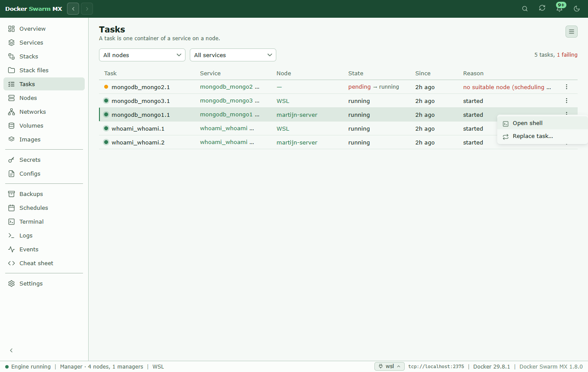Open the Configs page
The image size is (588, 372).
coord(44,173)
